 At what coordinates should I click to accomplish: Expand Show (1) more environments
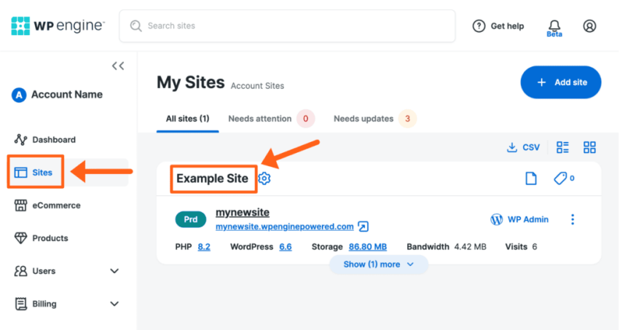(379, 264)
